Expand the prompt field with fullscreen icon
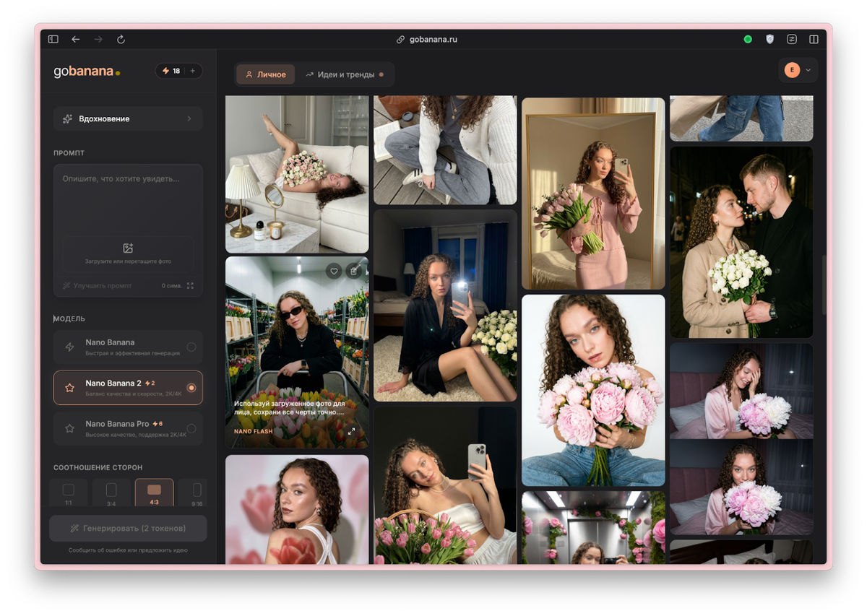This screenshot has height=616, width=867. click(x=190, y=286)
